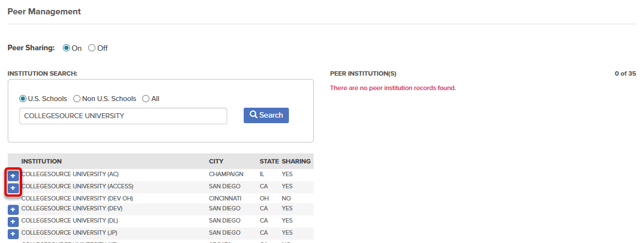Click the NO sharing value for DEV OH
Screen dimensions: 644x243
[286, 198]
